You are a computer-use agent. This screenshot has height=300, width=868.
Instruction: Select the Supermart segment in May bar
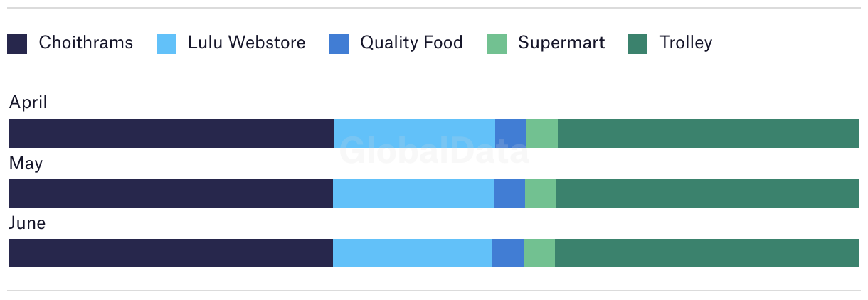coord(541,193)
